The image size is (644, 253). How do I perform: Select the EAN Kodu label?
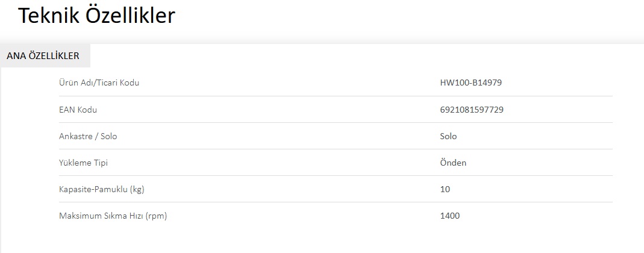click(78, 110)
